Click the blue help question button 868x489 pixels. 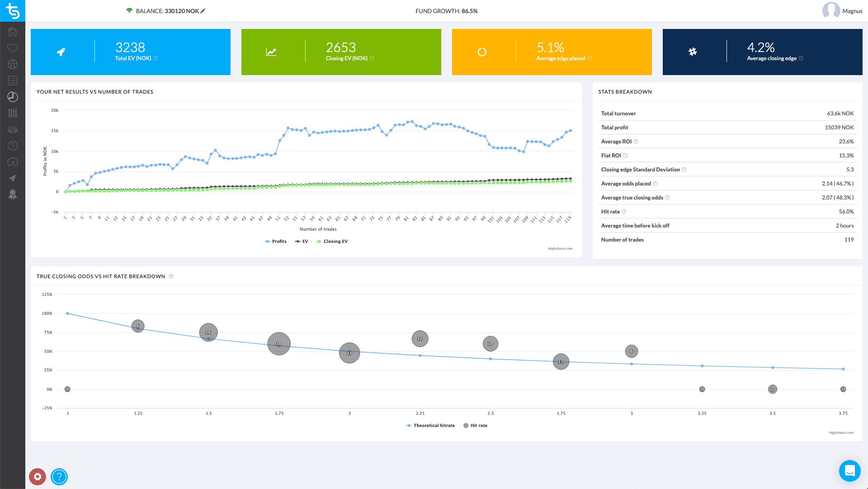coord(59,476)
